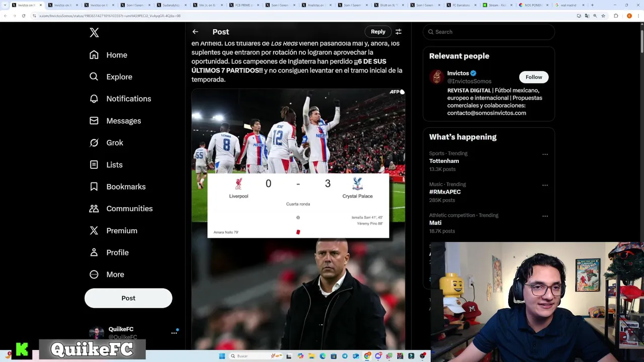Screen dimensions: 644x362
Task: Click the X logo in sidebar
Action: (94, 33)
